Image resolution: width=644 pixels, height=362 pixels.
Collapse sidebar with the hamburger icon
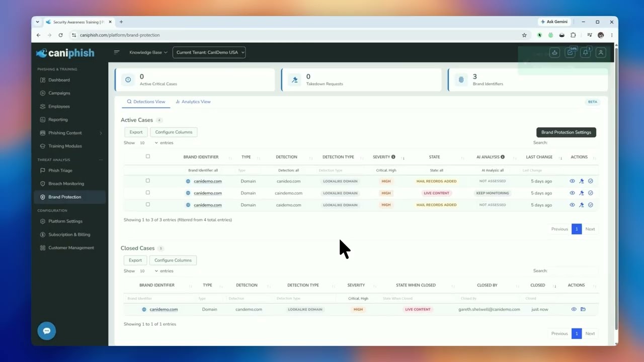click(117, 52)
